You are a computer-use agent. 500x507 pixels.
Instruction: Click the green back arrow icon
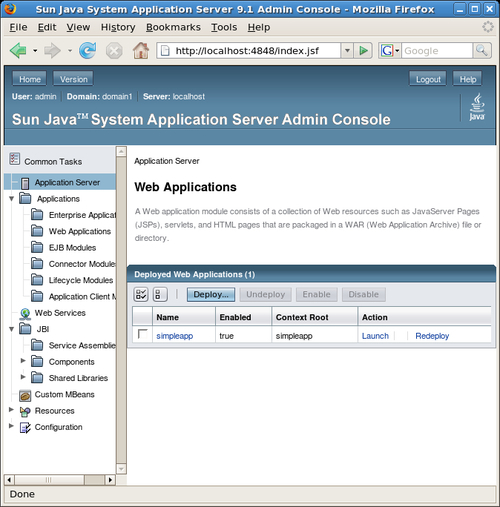click(x=18, y=51)
